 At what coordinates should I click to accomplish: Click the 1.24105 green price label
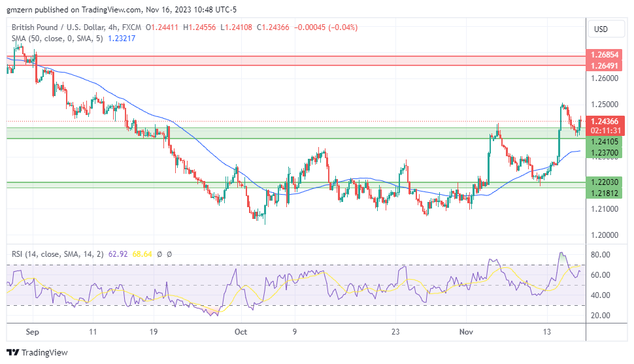pyautogui.click(x=605, y=142)
